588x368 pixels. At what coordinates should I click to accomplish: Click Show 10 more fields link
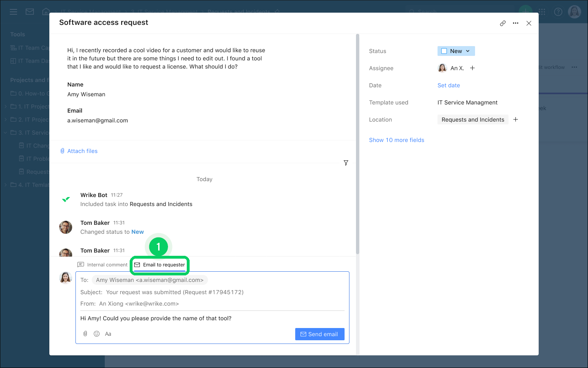(x=396, y=140)
